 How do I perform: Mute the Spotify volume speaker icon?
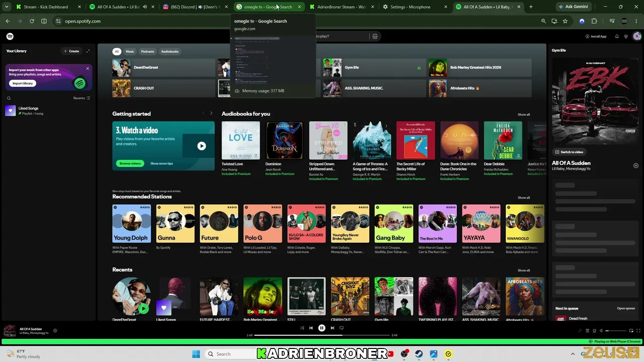pos(601,331)
